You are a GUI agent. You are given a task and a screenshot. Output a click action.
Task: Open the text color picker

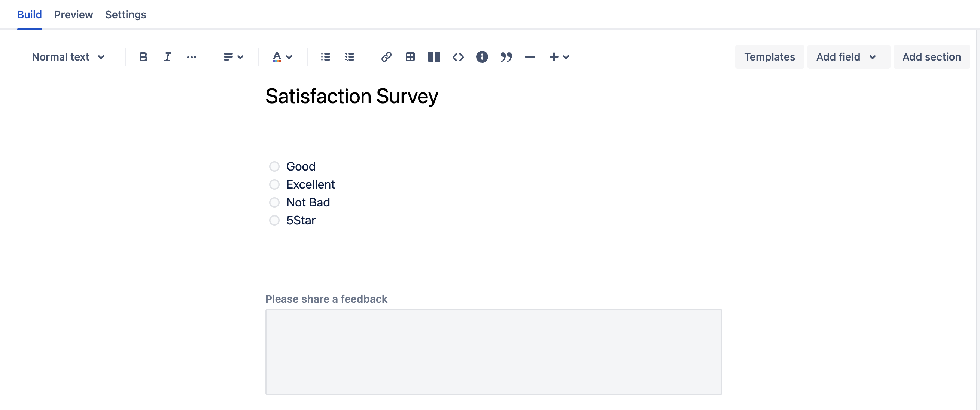[282, 57]
